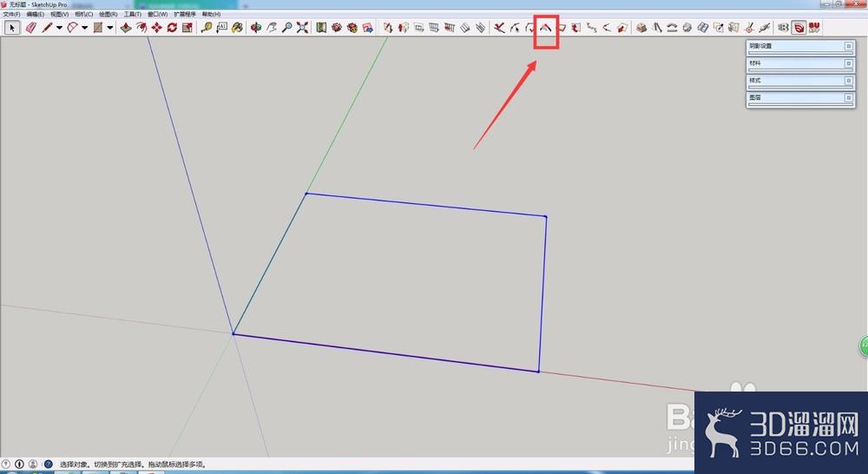Select the arrow Select tool
868x474 pixels.
pyautogui.click(x=12, y=27)
